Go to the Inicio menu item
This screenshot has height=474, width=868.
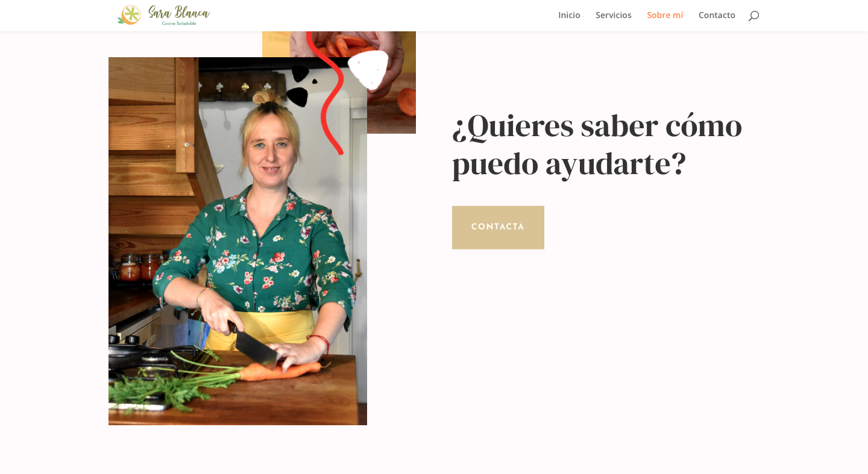coord(569,15)
